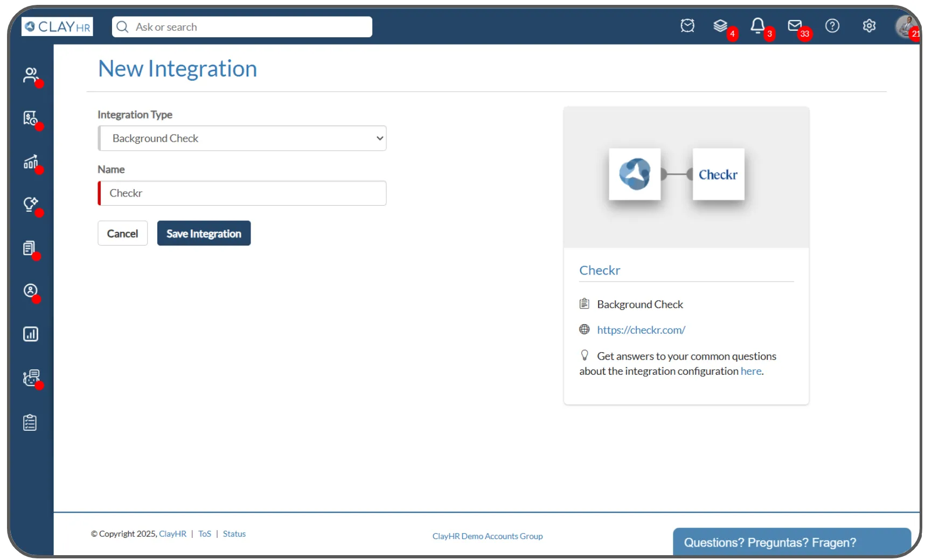Click the clipboard icon beside Background Check
Image resolution: width=925 pixels, height=560 pixels.
[585, 304]
